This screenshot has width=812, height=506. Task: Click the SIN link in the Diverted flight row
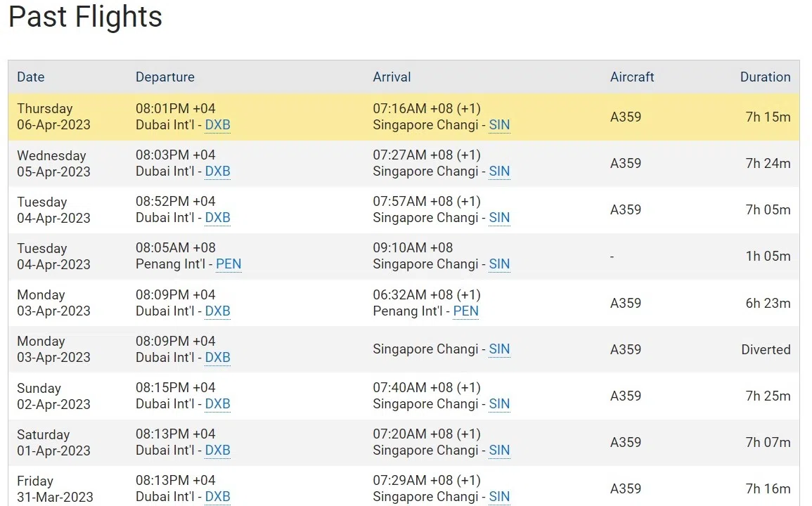pos(499,349)
